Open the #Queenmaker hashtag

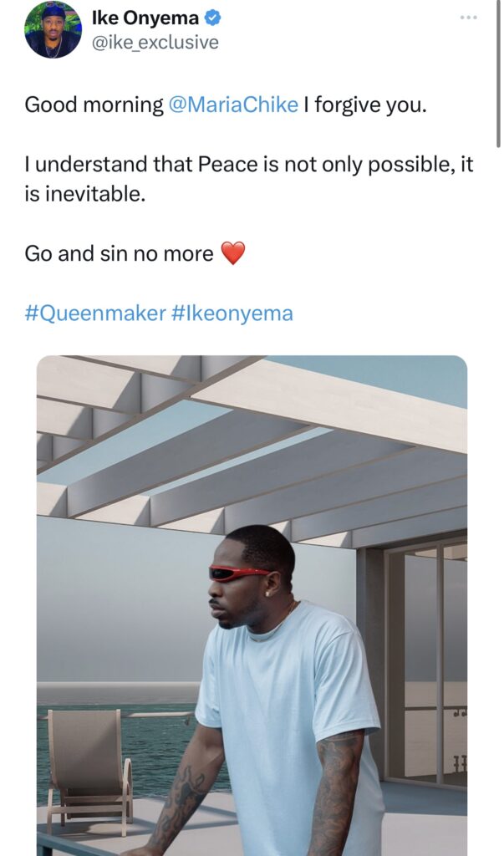95,313
